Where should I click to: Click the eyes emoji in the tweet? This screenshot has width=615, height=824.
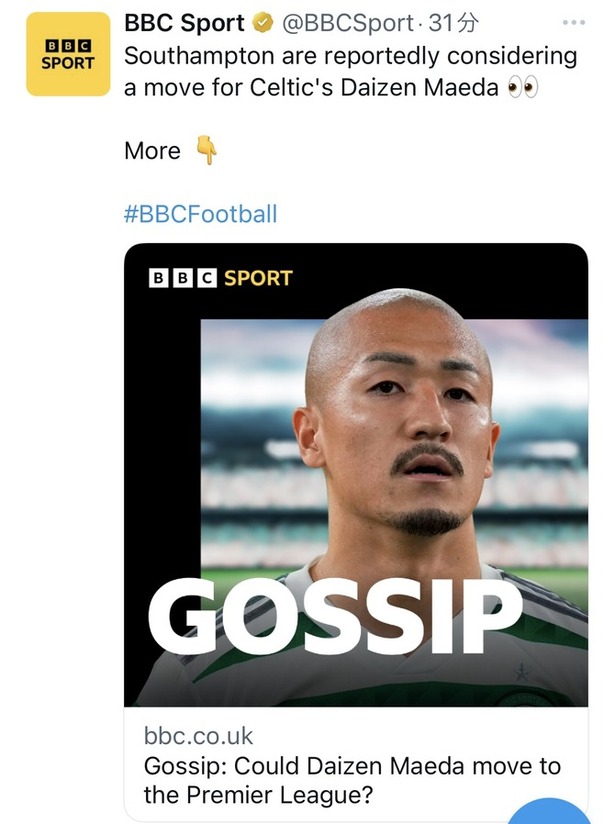click(x=523, y=87)
